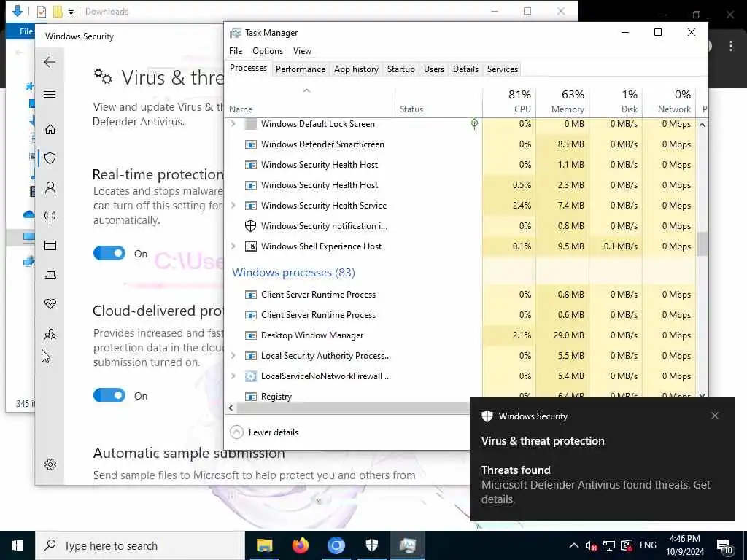The image size is (747, 560).
Task: Sort processes by Disk column
Action: click(616, 101)
